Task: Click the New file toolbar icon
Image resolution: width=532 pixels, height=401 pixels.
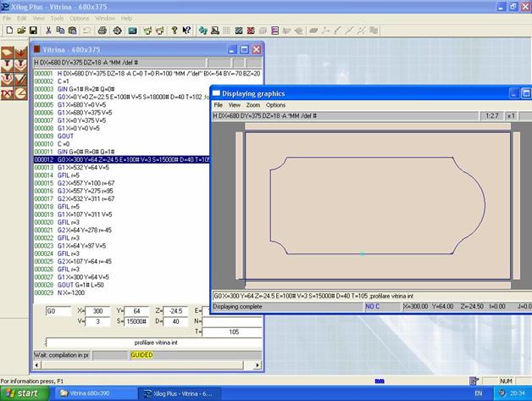Action: (x=8, y=31)
